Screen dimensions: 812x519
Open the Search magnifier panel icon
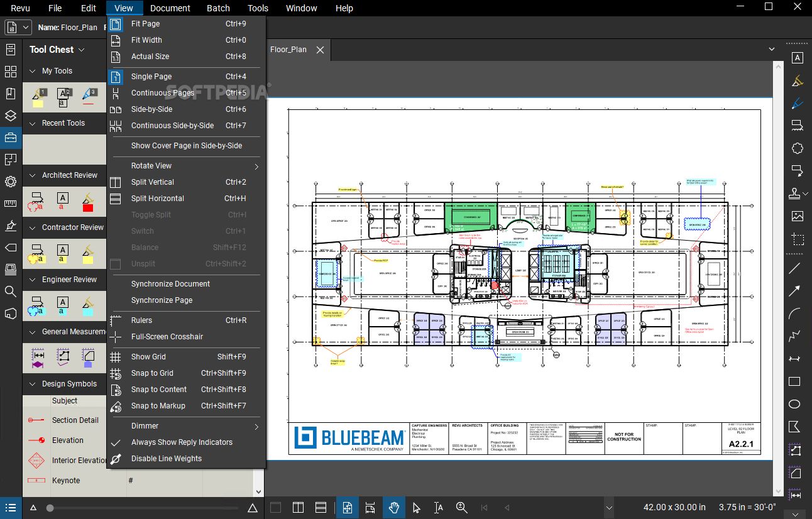pos(10,292)
